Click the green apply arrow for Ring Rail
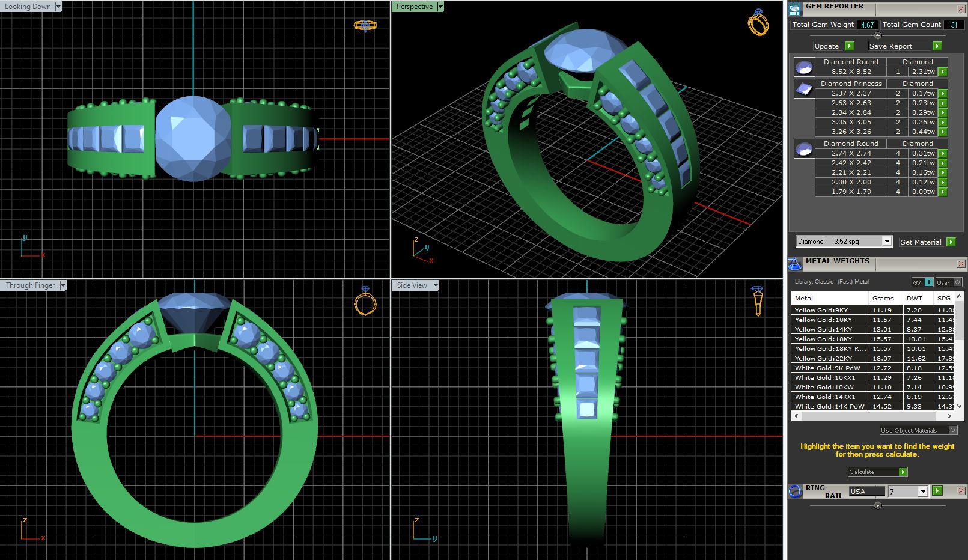968x560 pixels. coord(937,491)
